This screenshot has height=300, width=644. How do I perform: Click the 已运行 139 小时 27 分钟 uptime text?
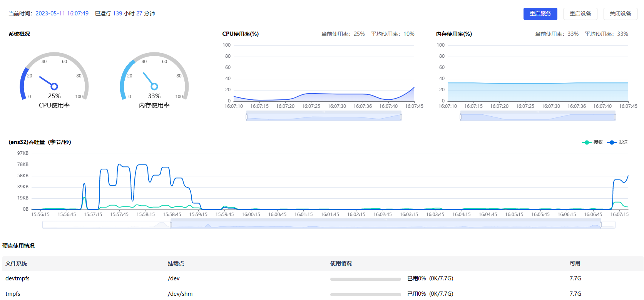(125, 13)
